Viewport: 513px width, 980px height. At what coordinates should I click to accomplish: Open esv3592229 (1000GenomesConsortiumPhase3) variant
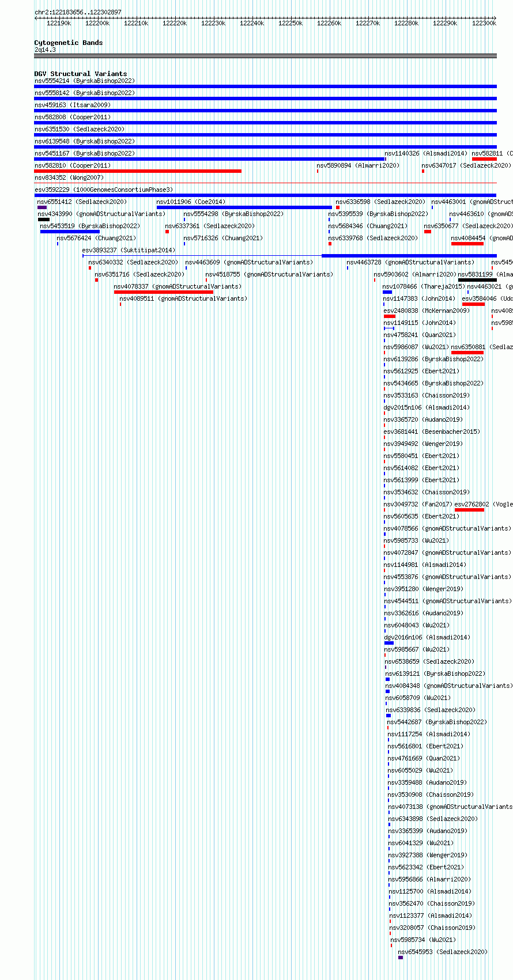[x=104, y=190]
